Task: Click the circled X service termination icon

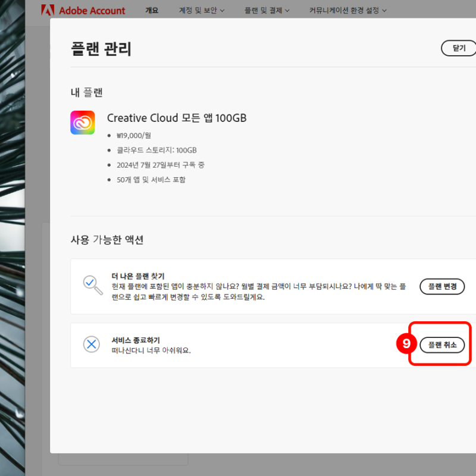Action: click(92, 345)
